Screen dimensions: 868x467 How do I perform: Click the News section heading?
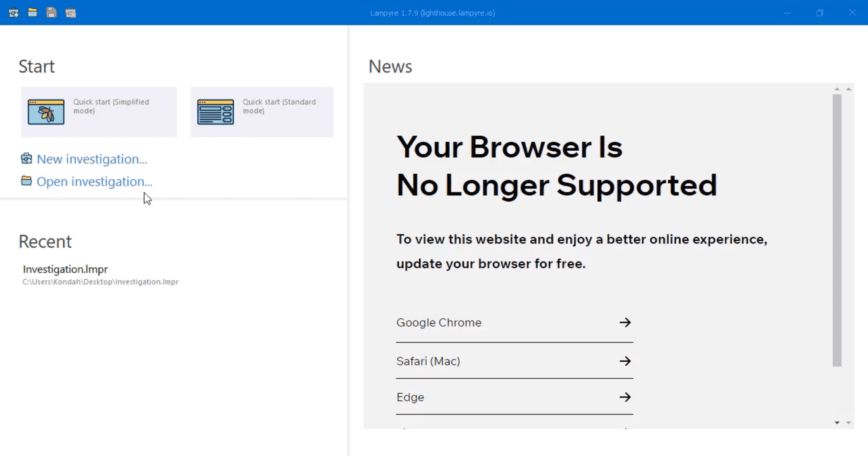[390, 67]
